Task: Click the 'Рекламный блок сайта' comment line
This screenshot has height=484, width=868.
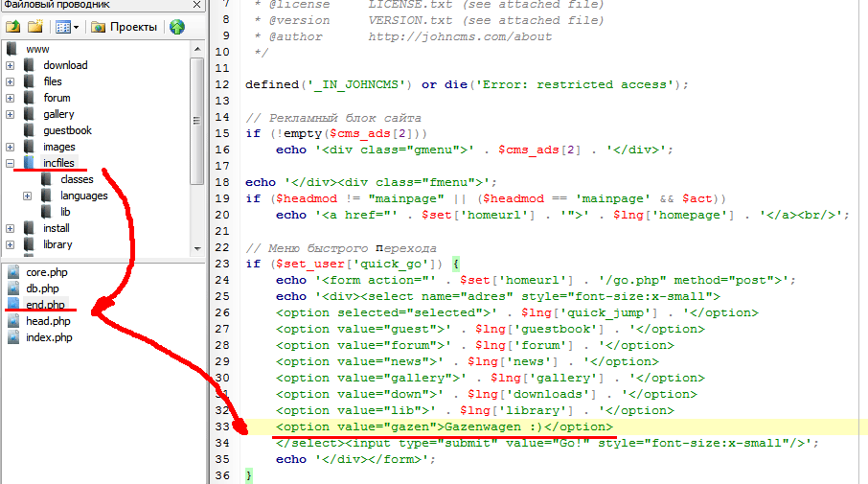Action: [x=333, y=117]
